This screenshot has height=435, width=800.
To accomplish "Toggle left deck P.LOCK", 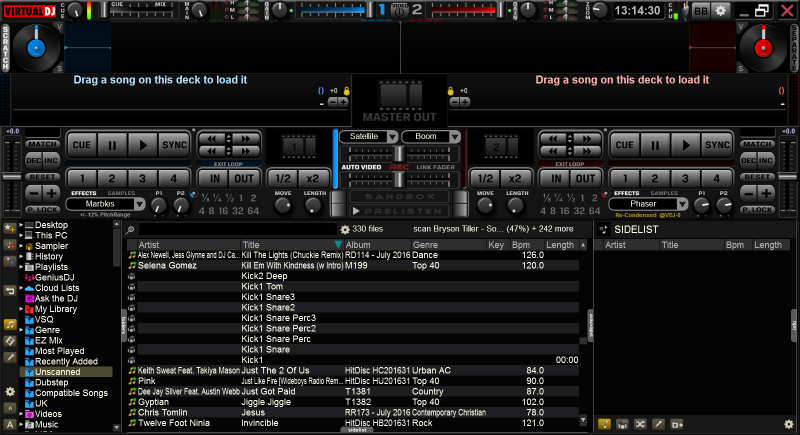I will click(43, 210).
